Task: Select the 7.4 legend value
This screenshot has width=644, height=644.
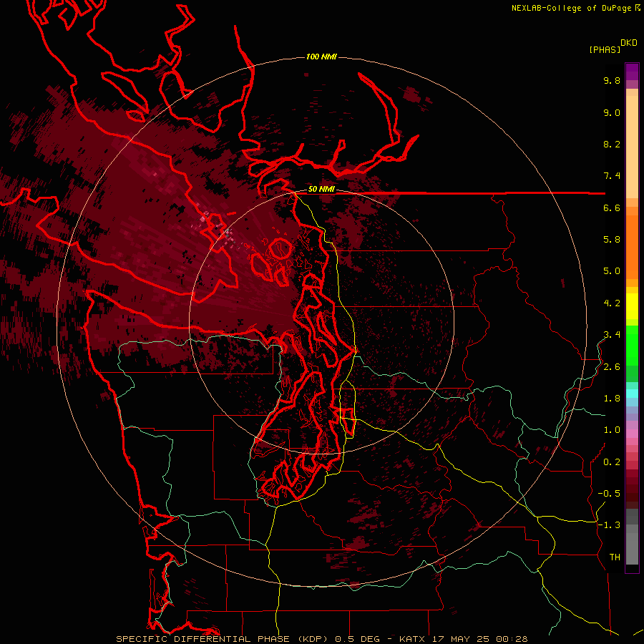Action: tap(612, 176)
